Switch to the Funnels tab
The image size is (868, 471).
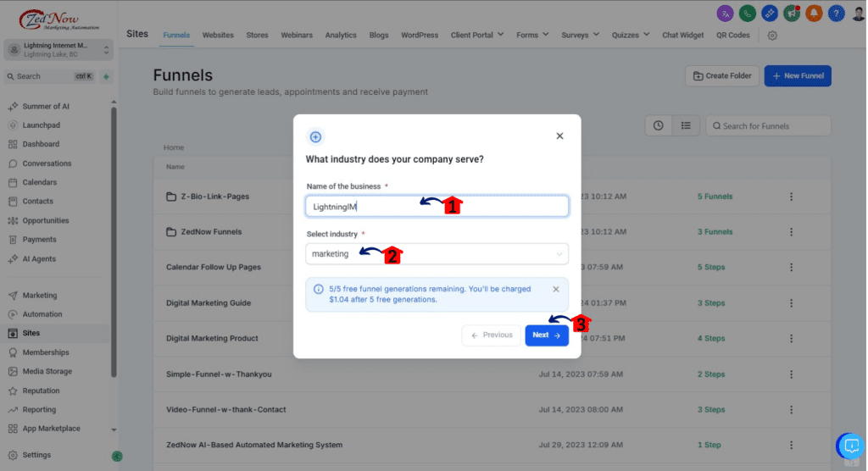(176, 35)
